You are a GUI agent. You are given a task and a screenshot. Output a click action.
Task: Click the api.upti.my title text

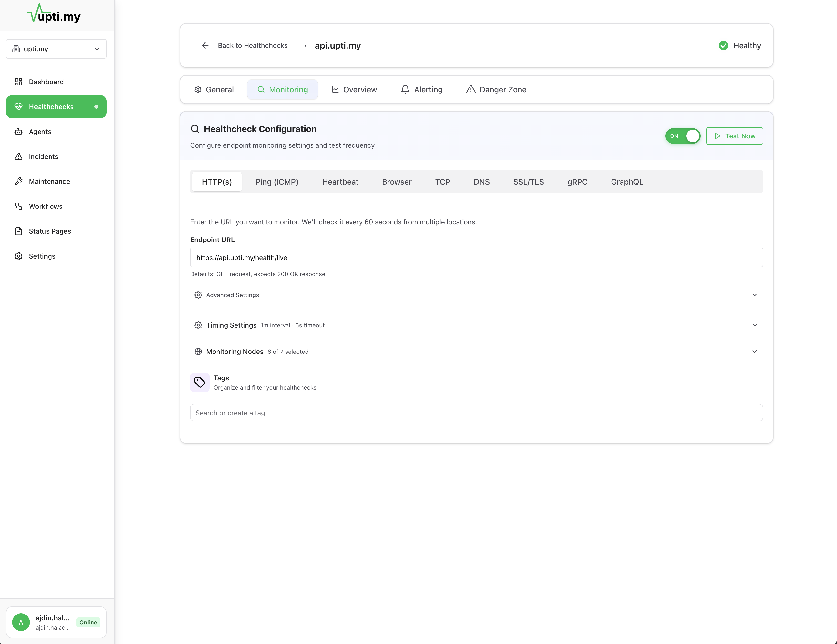tap(337, 45)
